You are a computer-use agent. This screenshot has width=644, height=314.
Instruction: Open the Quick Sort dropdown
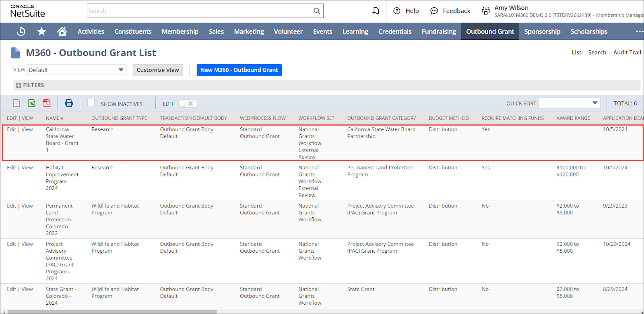coord(569,103)
